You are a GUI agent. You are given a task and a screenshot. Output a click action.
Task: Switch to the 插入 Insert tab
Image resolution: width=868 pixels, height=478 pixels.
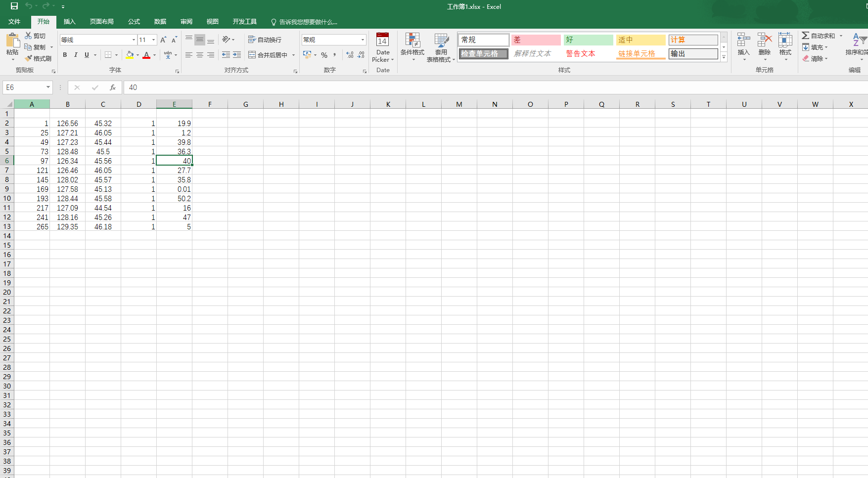(70, 22)
